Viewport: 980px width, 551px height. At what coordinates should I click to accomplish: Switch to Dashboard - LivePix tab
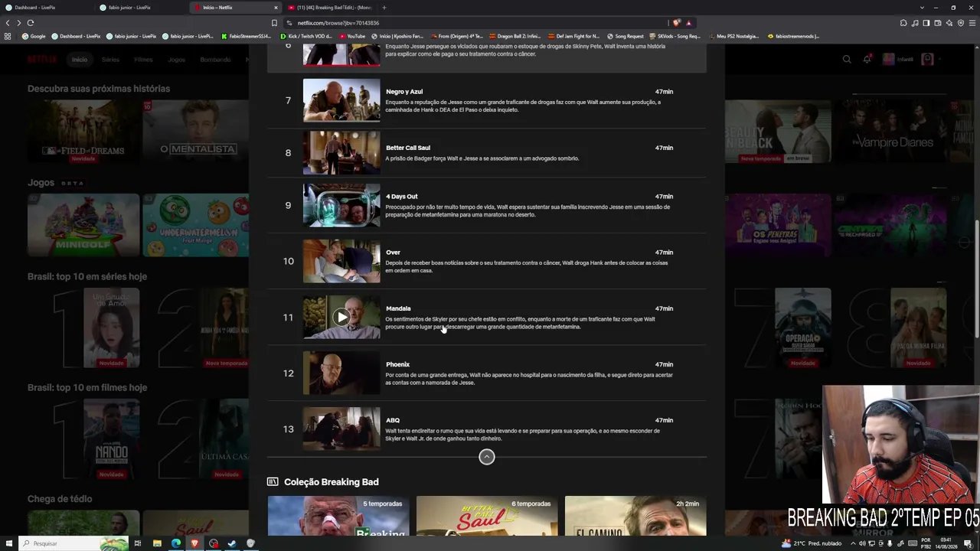point(47,8)
